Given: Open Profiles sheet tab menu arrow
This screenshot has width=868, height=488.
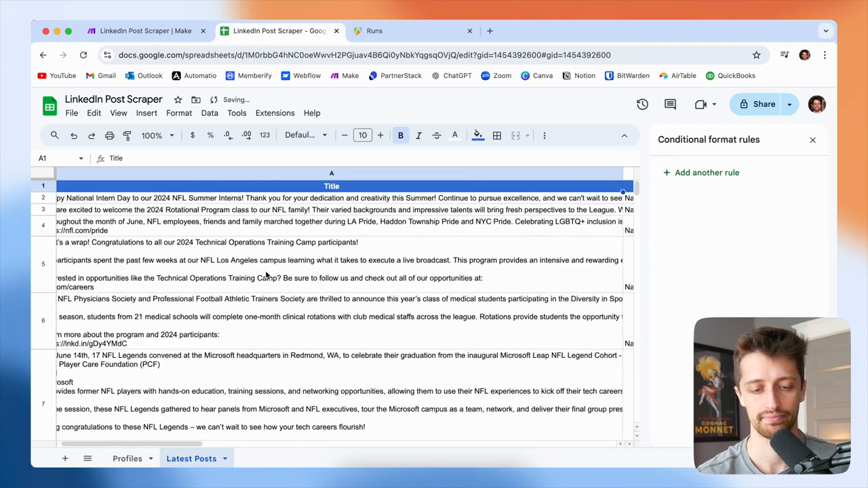Looking at the screenshot, I should (151, 459).
